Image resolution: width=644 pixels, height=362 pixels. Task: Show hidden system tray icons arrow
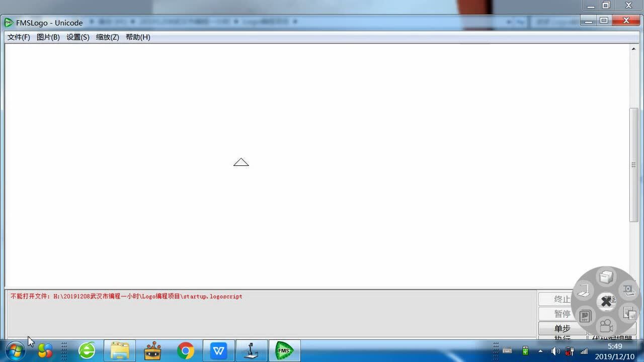(541, 351)
